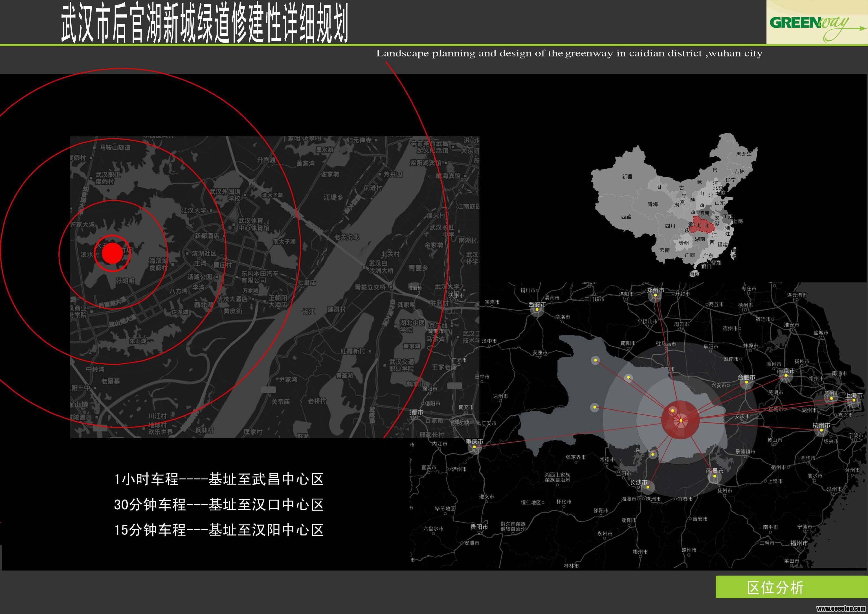The height and width of the screenshot is (614, 868).
Task: Click 青海 on the China map
Action: [652, 204]
